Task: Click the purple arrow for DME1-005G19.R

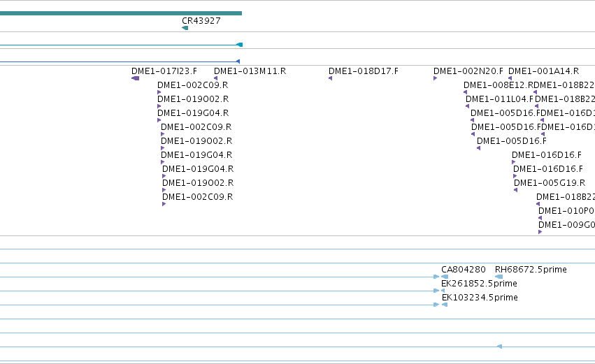Action: point(516,190)
